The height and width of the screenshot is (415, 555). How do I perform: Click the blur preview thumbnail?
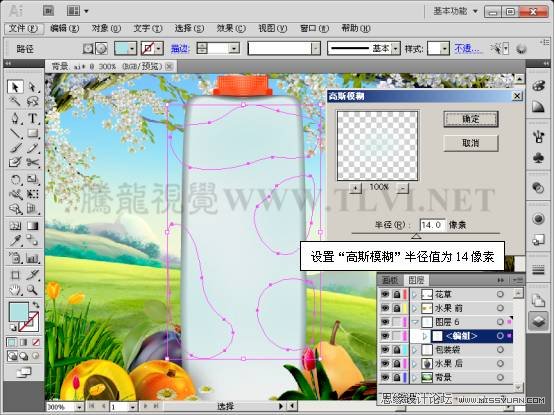377,146
